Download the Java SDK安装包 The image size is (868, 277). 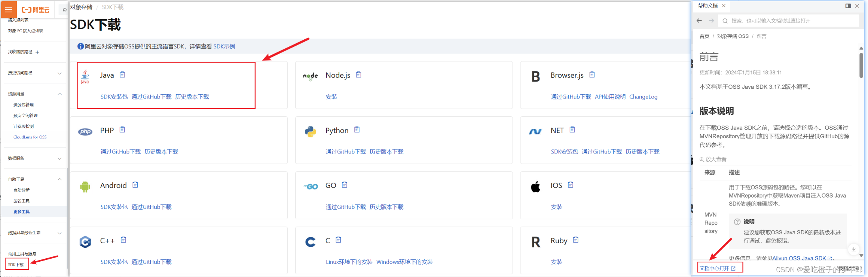114,97
